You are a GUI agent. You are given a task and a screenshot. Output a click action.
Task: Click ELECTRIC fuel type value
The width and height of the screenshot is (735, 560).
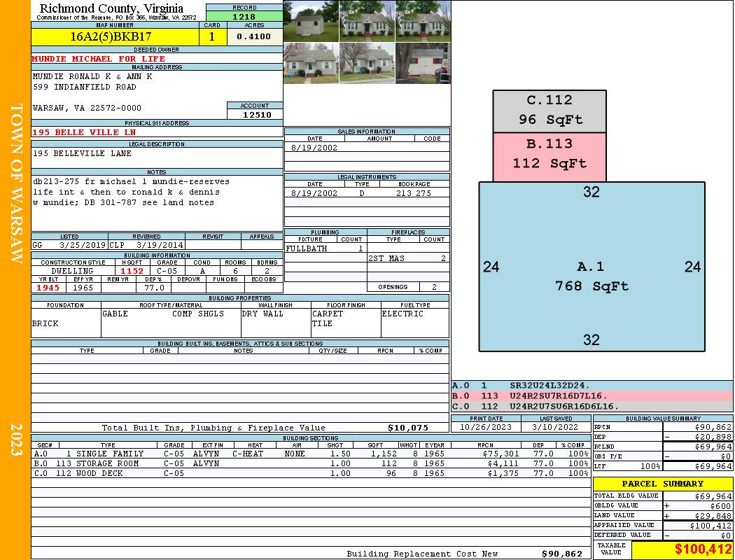click(x=402, y=314)
